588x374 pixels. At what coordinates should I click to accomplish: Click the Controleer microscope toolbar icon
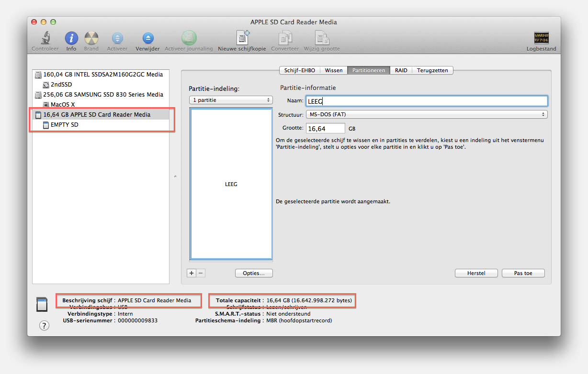click(45, 38)
